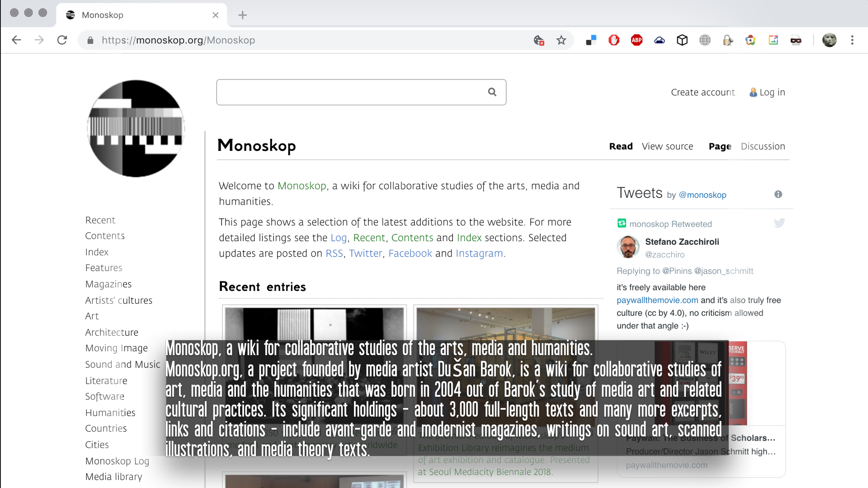This screenshot has width=868, height=488.
Task: Click the Create account link
Action: tap(703, 92)
